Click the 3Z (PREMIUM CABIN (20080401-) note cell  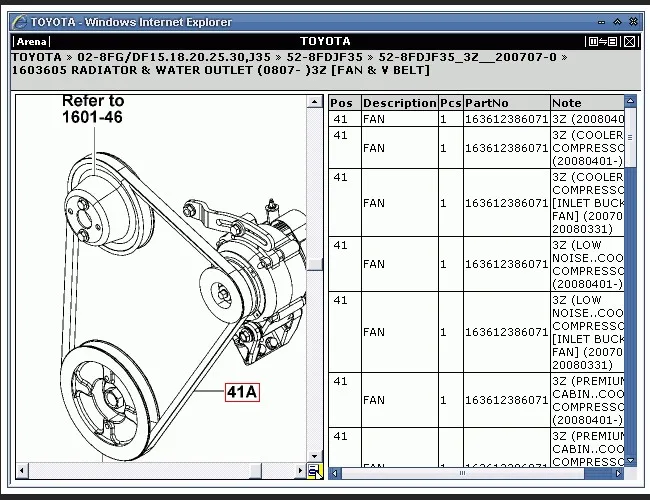coord(587,400)
